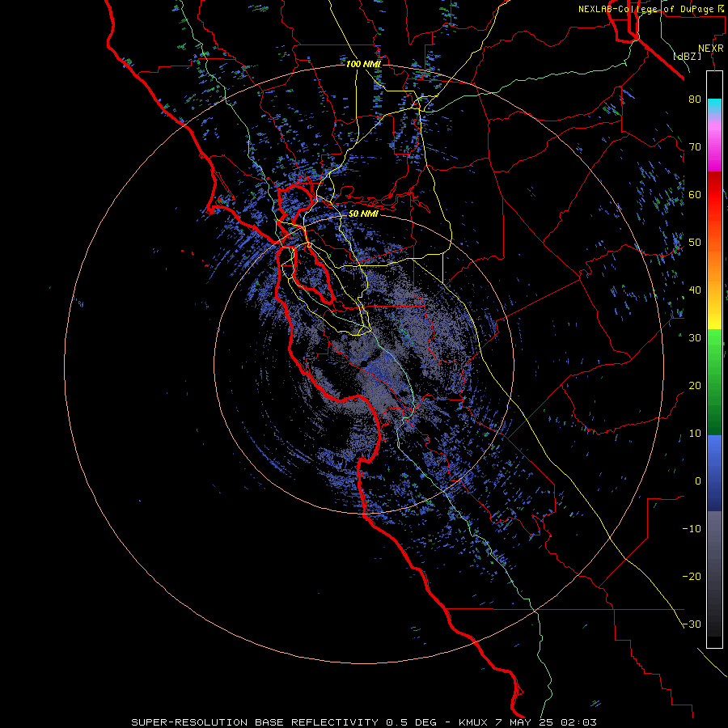Click the NEXR label above the color scale
This screenshot has width=728, height=728.
(710, 49)
